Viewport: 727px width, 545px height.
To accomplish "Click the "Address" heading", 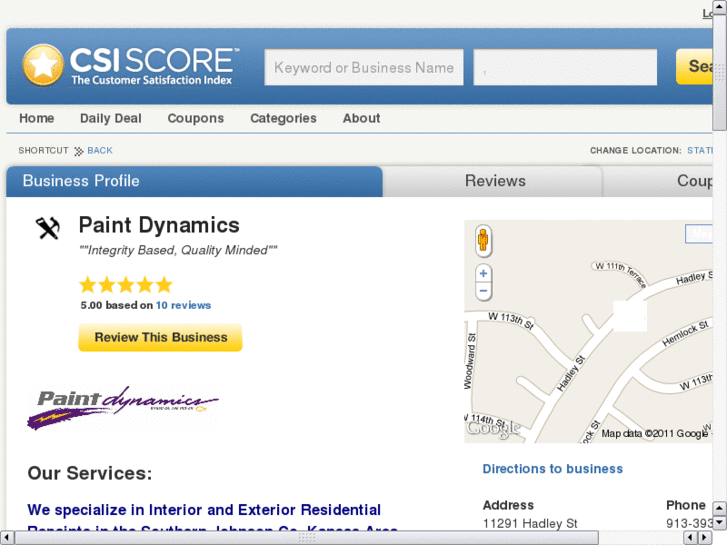I will coord(508,505).
